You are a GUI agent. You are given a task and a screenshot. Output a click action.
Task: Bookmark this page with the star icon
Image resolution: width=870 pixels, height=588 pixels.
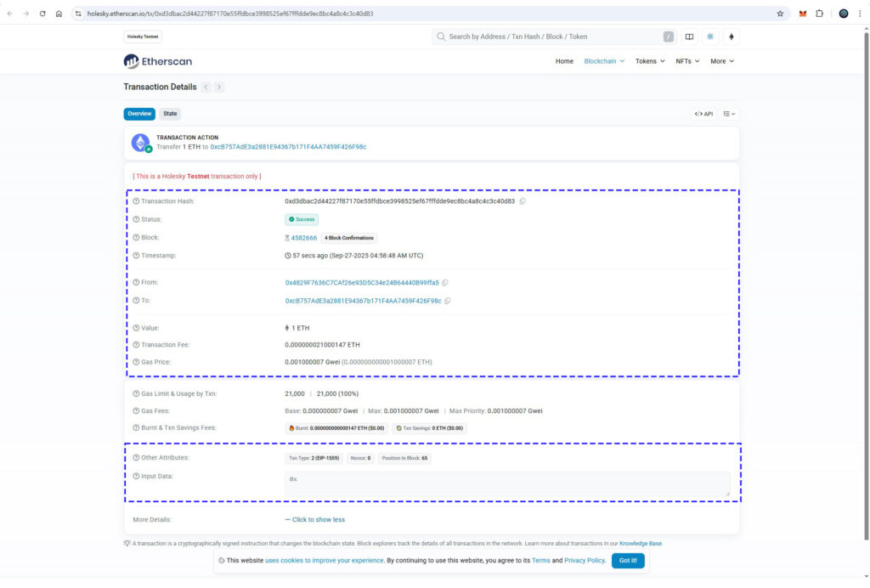[780, 14]
